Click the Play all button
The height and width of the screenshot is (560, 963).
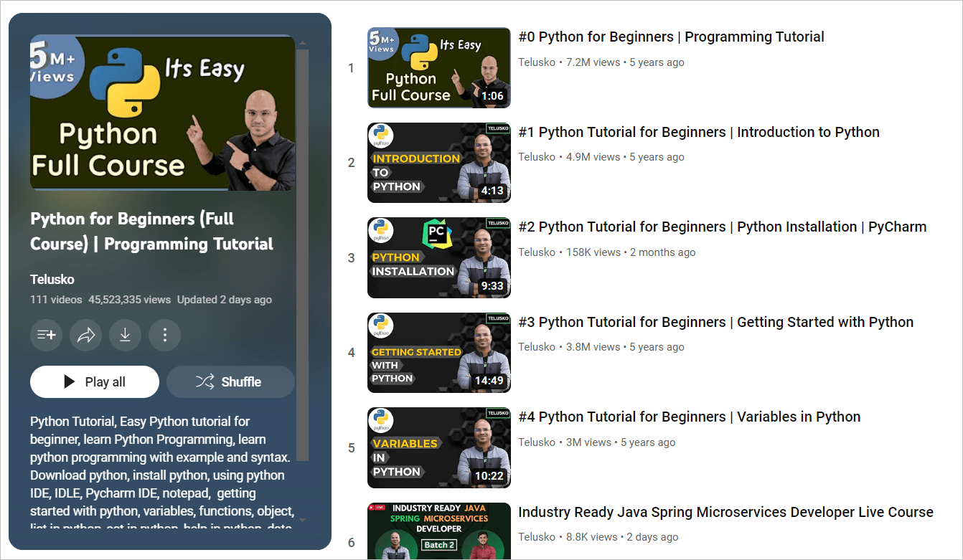95,381
